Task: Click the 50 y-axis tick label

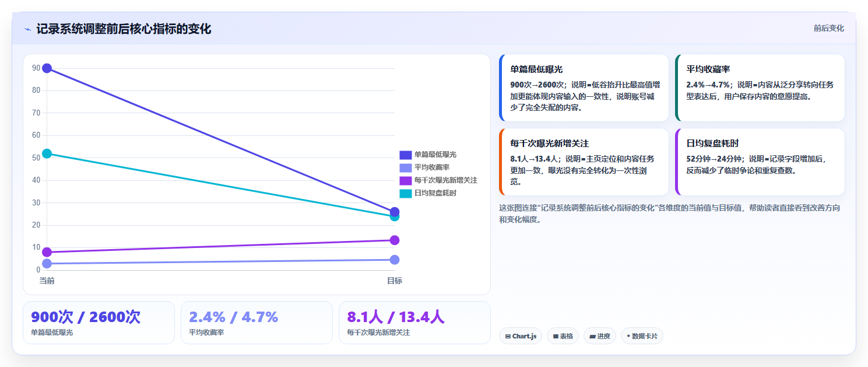Action: (x=36, y=158)
